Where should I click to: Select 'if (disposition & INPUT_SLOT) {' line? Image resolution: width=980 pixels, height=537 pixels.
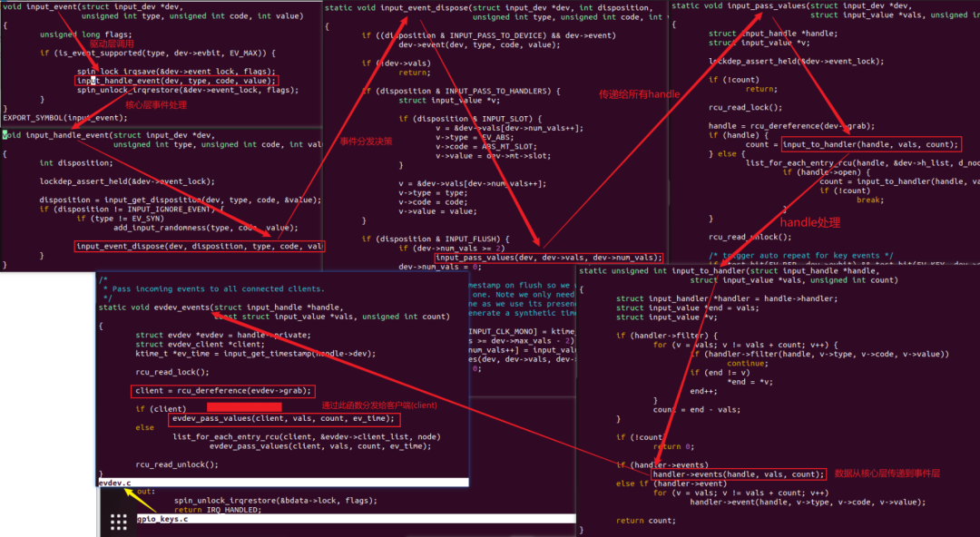470,119
